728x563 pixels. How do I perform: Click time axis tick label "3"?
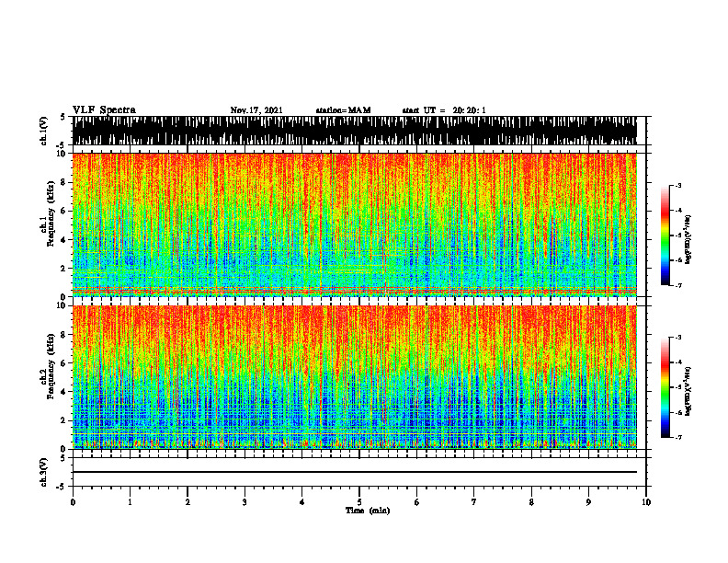click(x=245, y=502)
